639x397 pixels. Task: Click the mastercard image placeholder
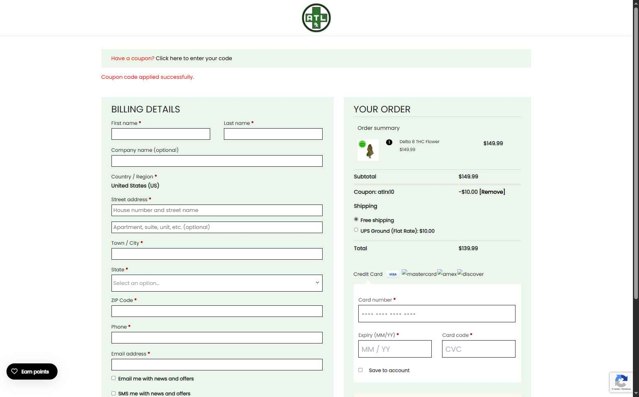tap(419, 274)
